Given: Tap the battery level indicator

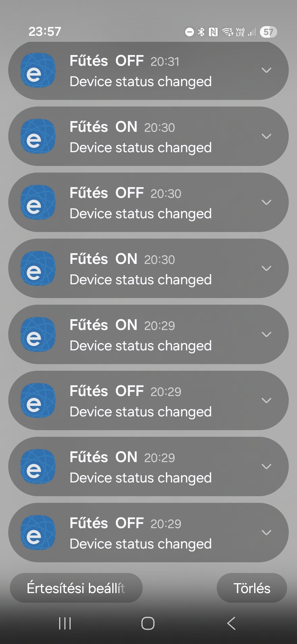Looking at the screenshot, I should [268, 32].
